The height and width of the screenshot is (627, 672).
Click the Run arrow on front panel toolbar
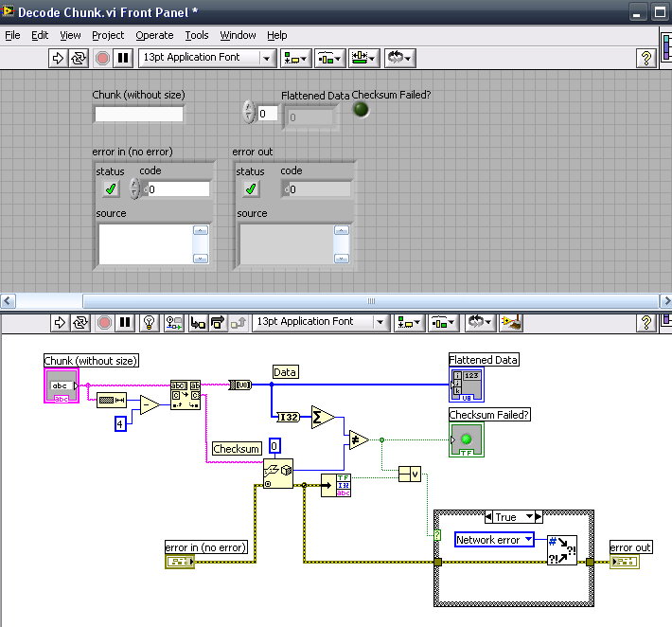[57, 58]
